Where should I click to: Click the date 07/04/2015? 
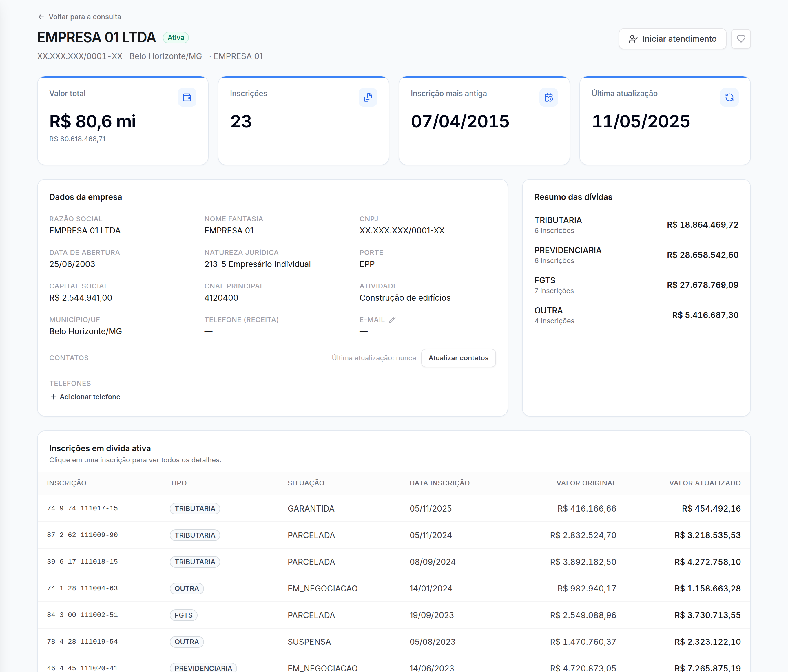pos(460,121)
